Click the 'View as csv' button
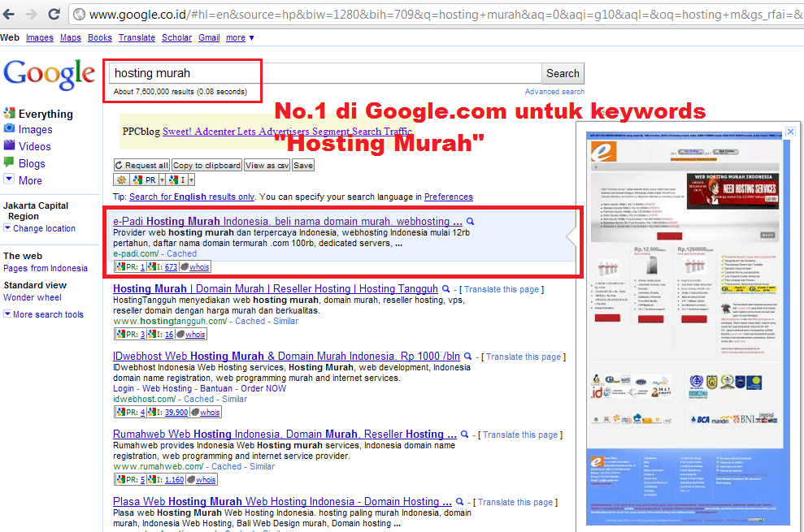 [267, 165]
